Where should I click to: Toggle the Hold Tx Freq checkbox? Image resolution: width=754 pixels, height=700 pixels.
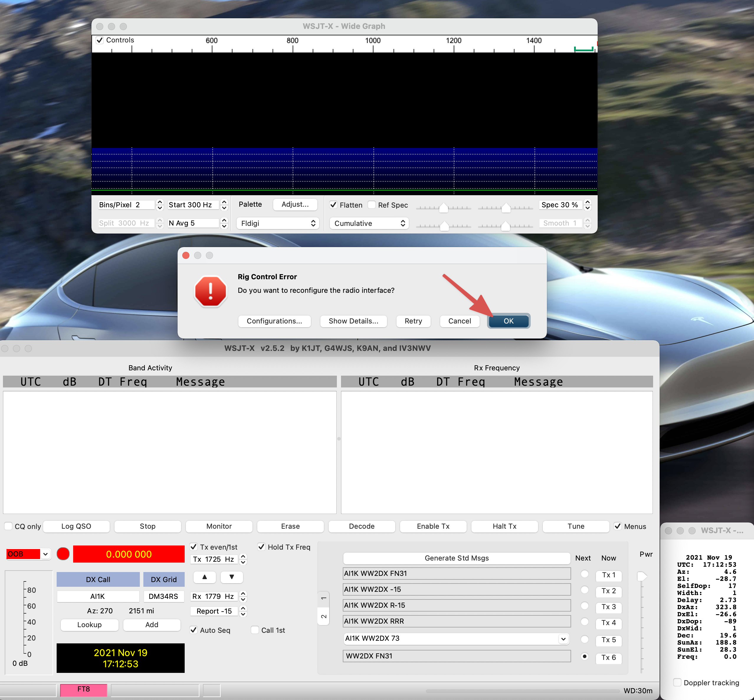261,547
